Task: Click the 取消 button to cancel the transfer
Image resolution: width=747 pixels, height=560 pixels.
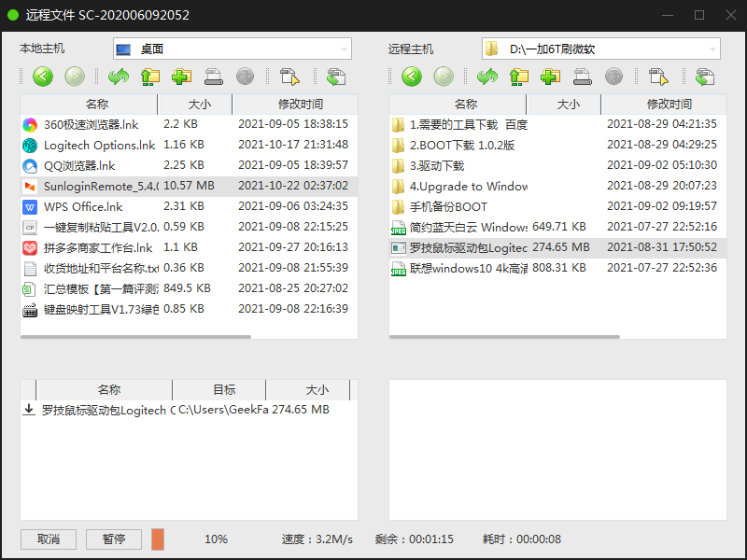Action: point(49,539)
